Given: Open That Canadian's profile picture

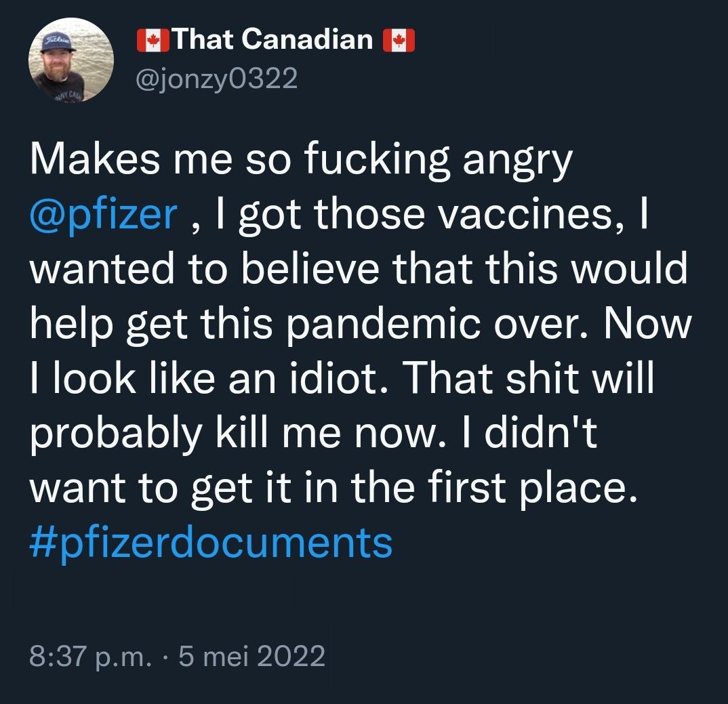Looking at the screenshot, I should (70, 60).
